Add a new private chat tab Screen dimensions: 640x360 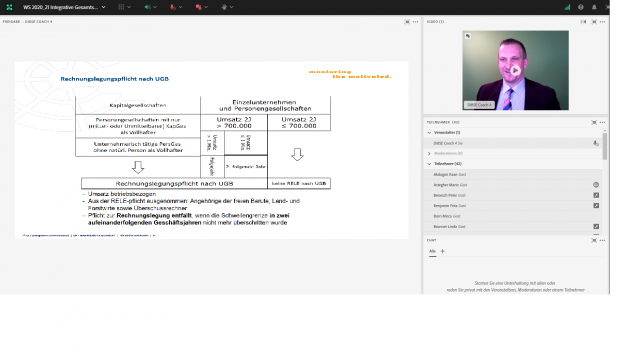tap(442, 251)
